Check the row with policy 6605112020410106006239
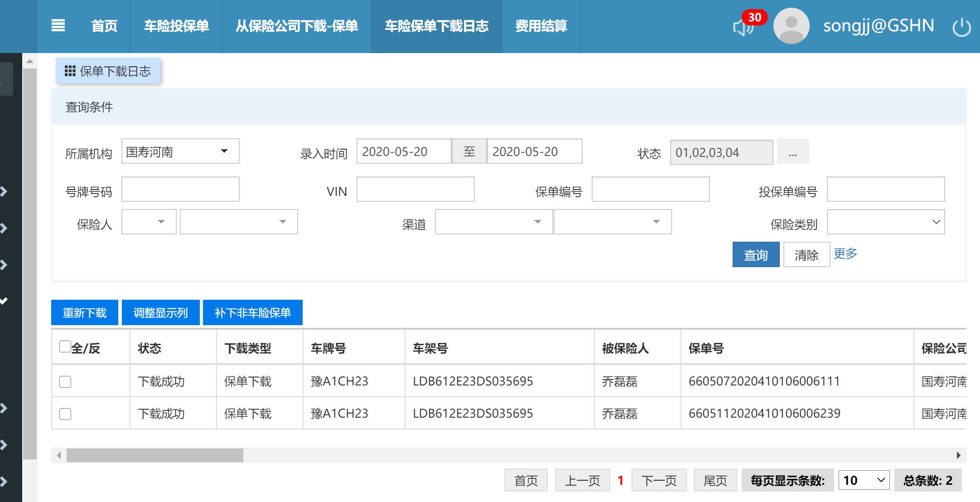Viewport: 980px width, 502px height. click(65, 414)
